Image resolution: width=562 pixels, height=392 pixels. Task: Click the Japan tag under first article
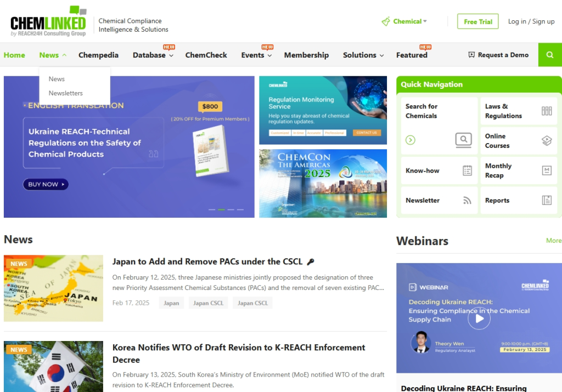click(x=171, y=303)
